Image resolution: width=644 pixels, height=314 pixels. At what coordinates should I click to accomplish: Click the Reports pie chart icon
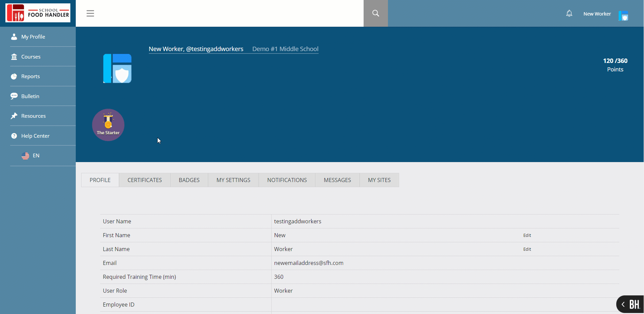(14, 76)
